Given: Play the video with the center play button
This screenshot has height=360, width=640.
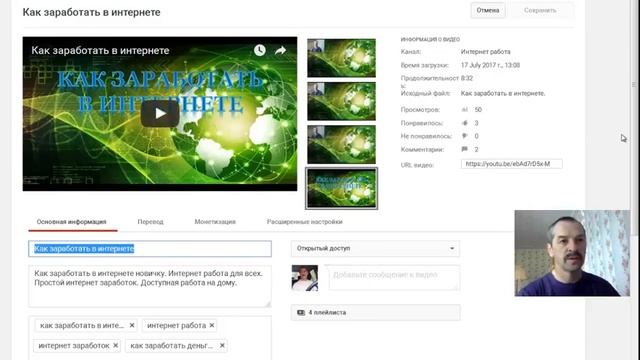Looking at the screenshot, I should pyautogui.click(x=160, y=113).
